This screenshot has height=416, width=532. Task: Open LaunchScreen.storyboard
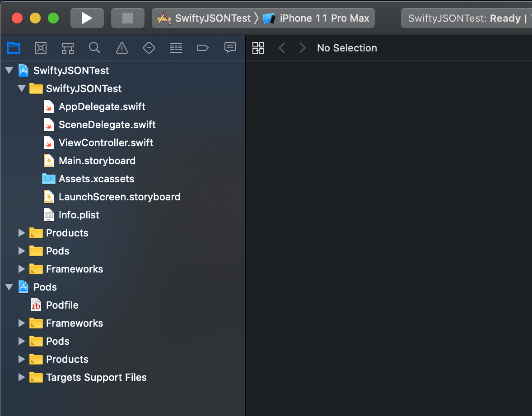tap(119, 197)
